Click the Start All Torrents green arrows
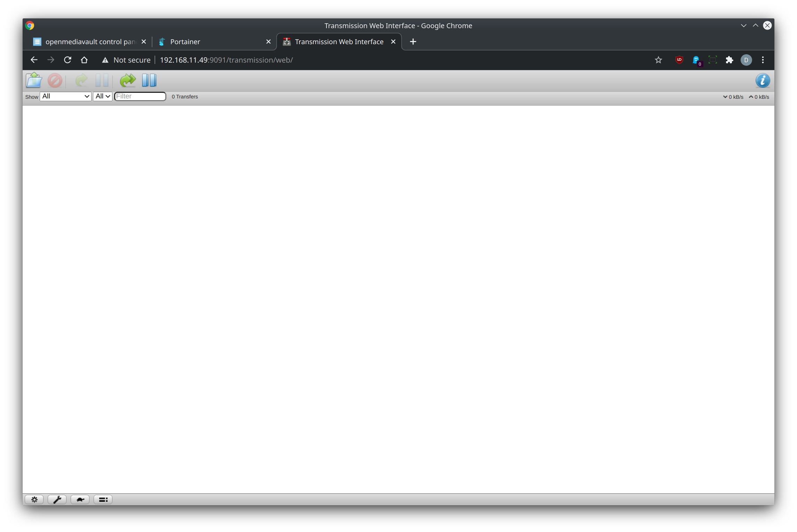797x532 pixels. point(127,80)
